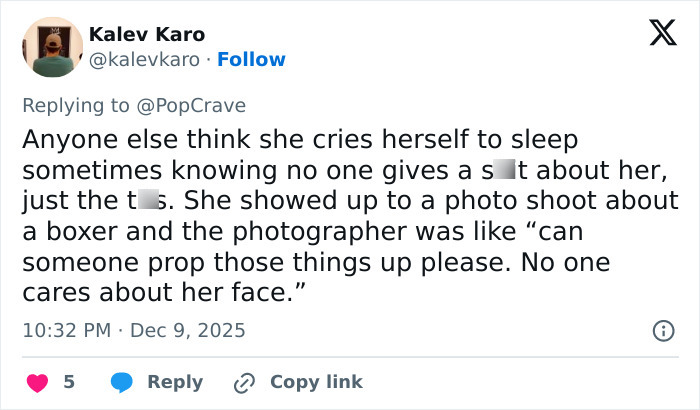Open Kalev Karo's profile avatar
Image resolution: width=700 pixels, height=410 pixels.
[52, 47]
